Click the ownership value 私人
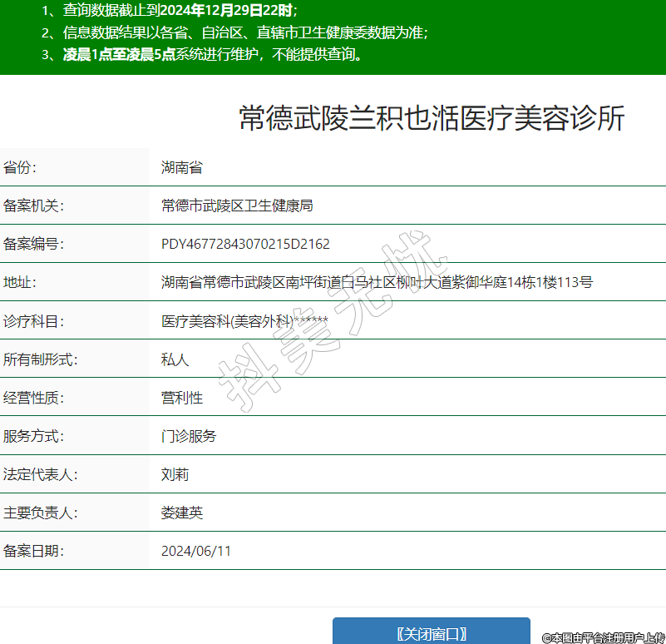666x644 pixels. [175, 359]
